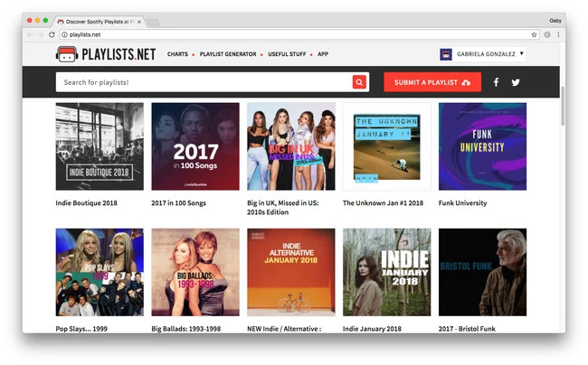This screenshot has width=588, height=365.
Task: Click the browser forward arrow
Action: (x=40, y=34)
